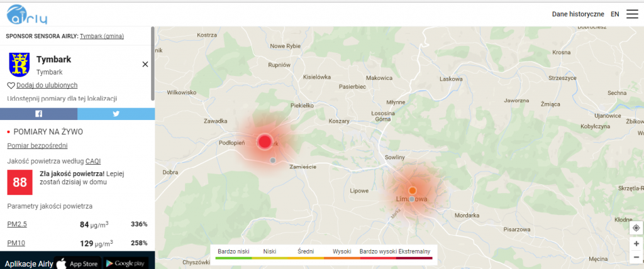Screen dimensions: 644x269
Task: Open the hamburger menu
Action: point(631,14)
